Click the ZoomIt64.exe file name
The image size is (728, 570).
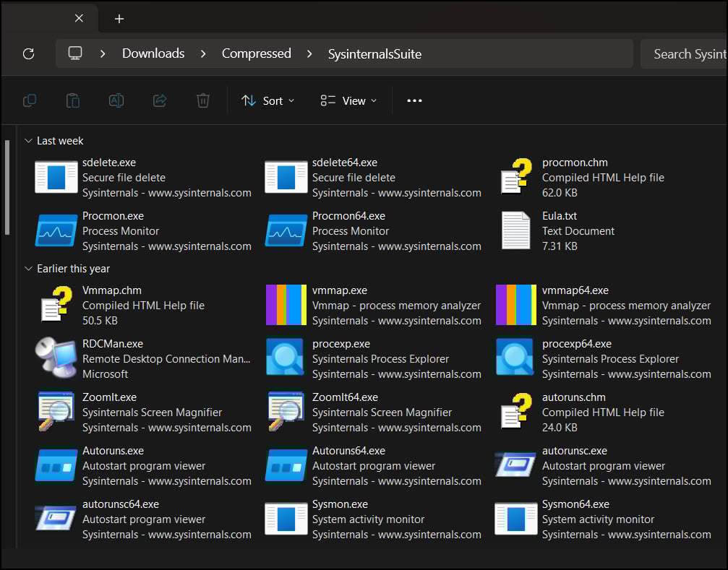(x=345, y=397)
